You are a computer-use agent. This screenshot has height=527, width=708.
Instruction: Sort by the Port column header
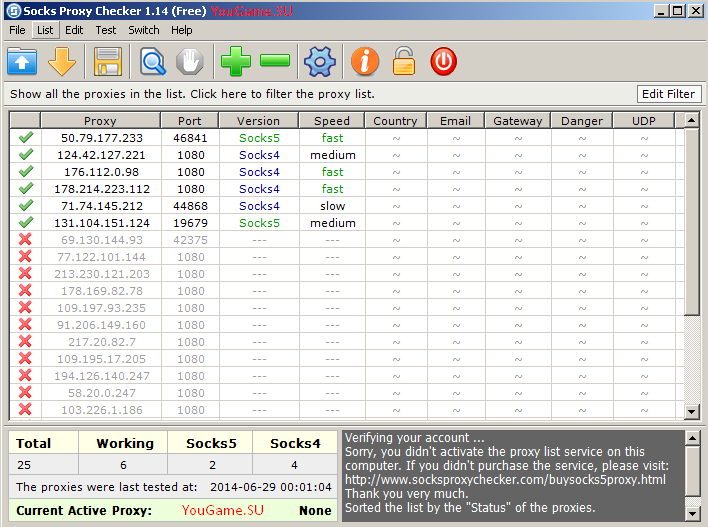coord(189,121)
